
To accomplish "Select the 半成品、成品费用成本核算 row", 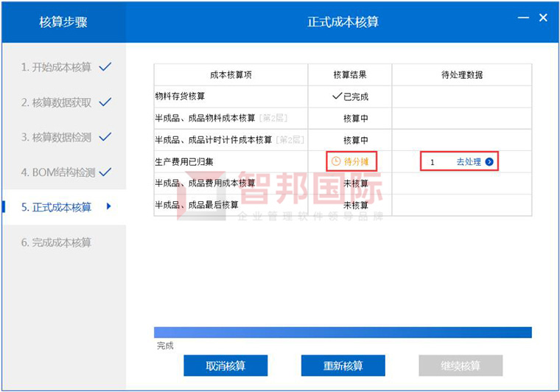I will (x=343, y=183).
